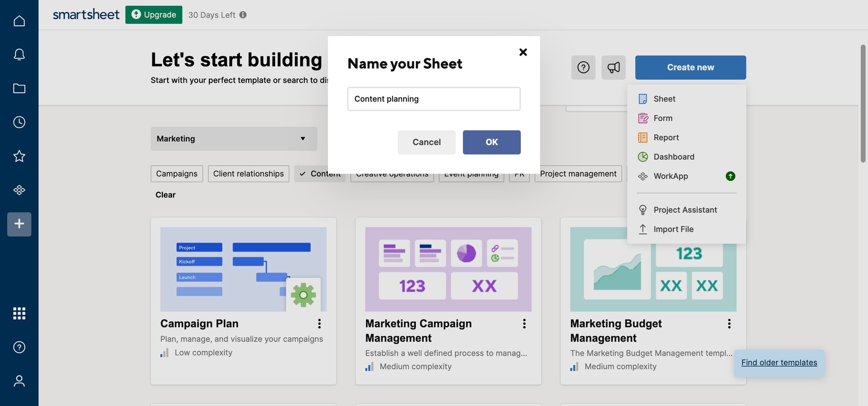The width and height of the screenshot is (868, 406).
Task: Open Campaign Plan more options menu
Action: [319, 324]
